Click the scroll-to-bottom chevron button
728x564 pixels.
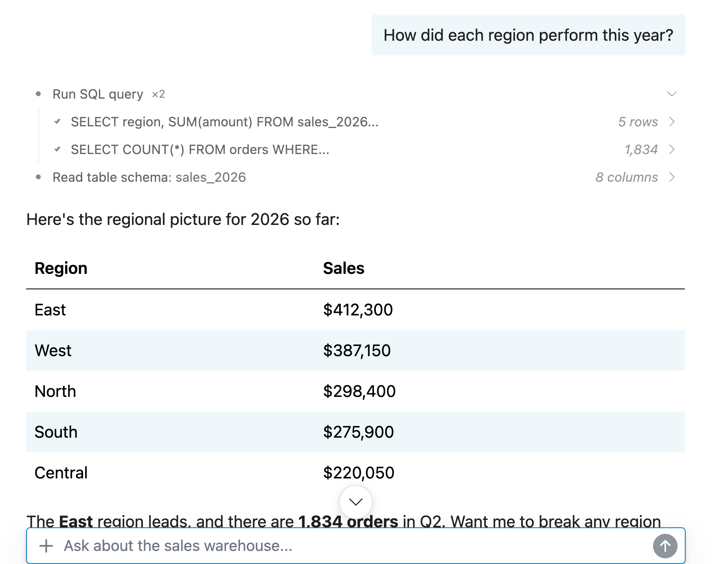356,502
